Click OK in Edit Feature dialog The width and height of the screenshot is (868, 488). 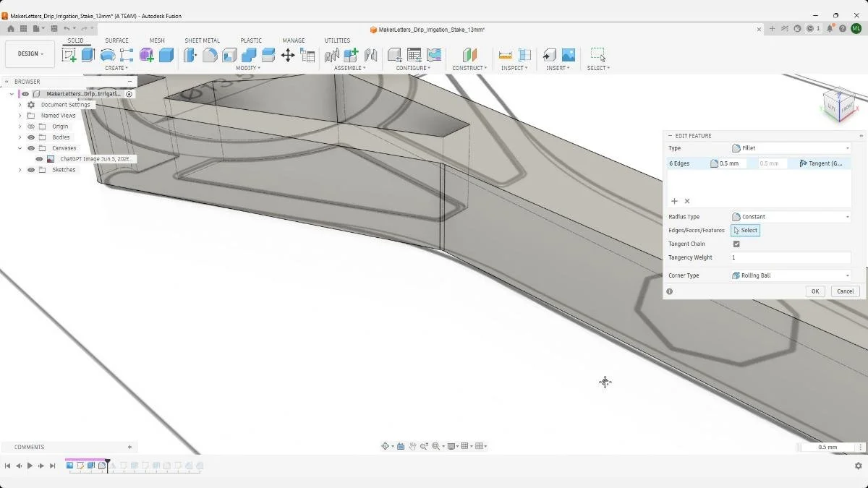click(815, 291)
